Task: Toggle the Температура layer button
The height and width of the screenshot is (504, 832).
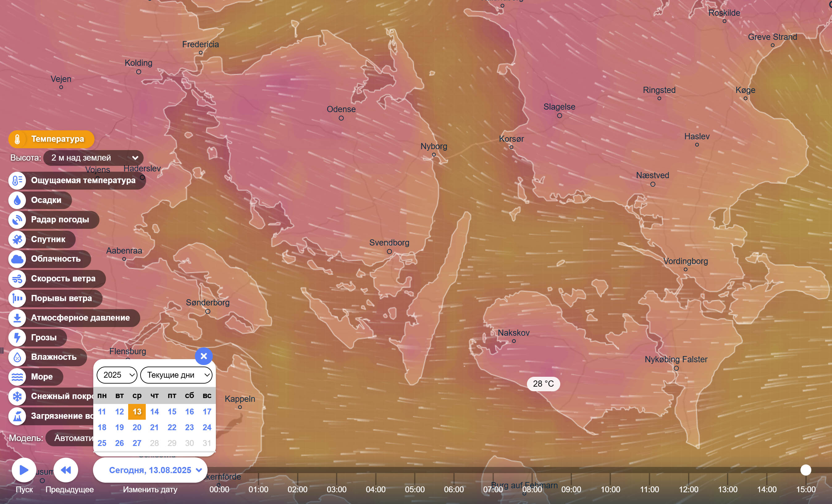Action: 51,139
